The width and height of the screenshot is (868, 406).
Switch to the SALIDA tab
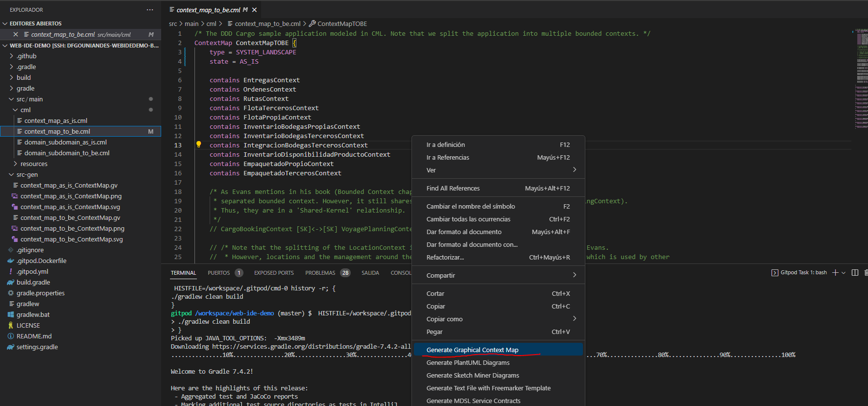point(370,273)
